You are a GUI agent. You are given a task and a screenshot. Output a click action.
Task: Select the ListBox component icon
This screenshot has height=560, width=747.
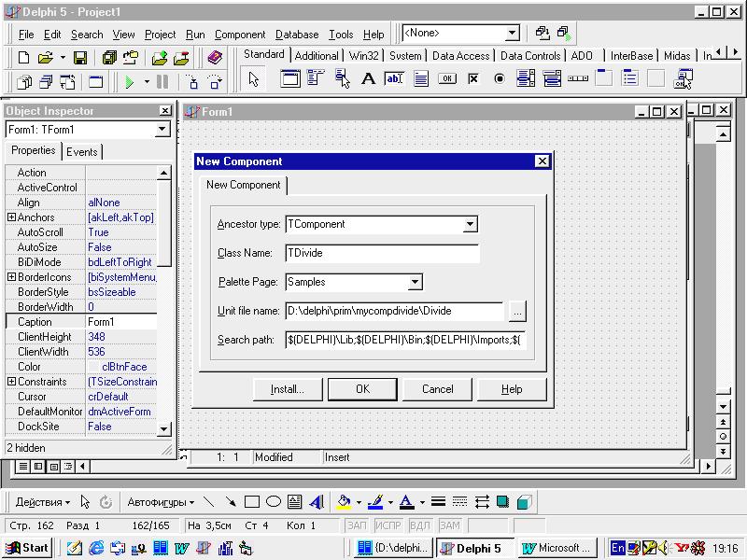pyautogui.click(x=526, y=78)
